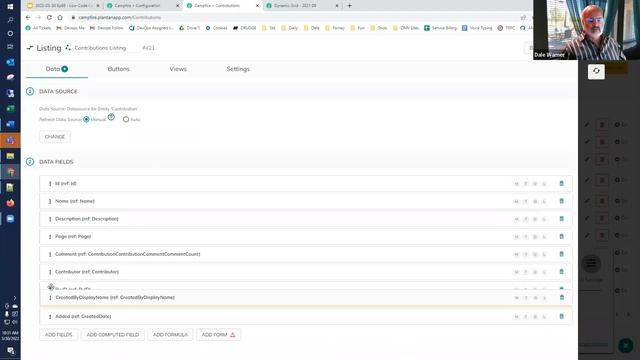The height and width of the screenshot is (360, 640).
Task: Open the Service Billing bookmark
Action: pyautogui.click(x=440, y=28)
